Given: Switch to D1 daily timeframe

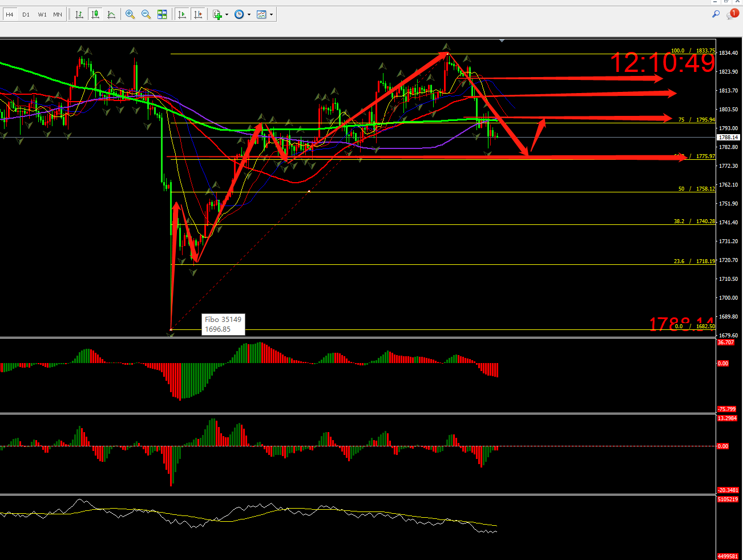Looking at the screenshot, I should click(x=26, y=14).
